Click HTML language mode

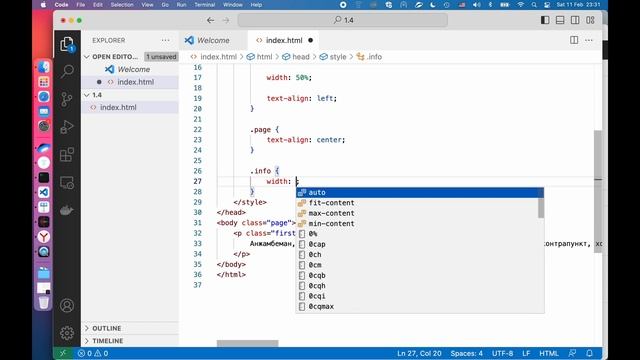(549, 353)
